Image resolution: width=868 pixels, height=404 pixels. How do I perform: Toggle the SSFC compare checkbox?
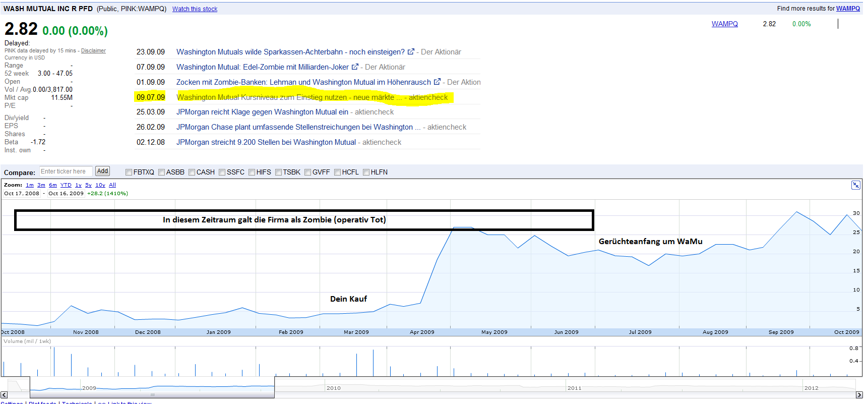click(222, 172)
